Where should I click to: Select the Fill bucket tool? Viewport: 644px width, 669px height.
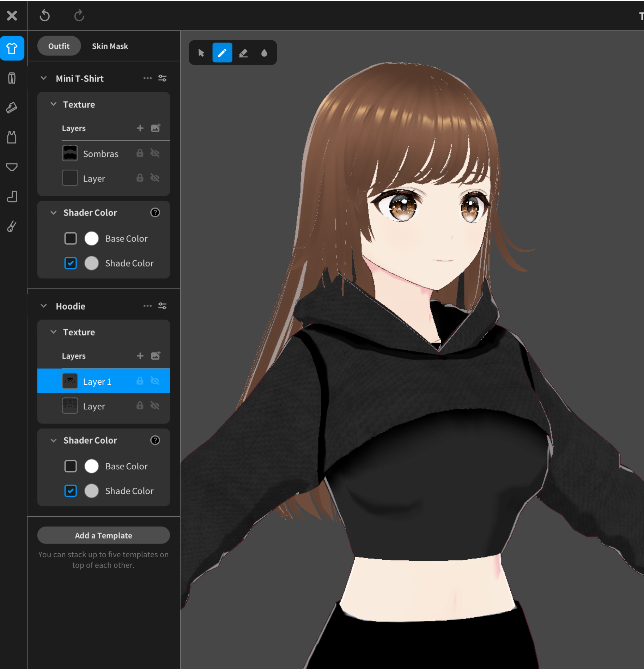tap(264, 53)
